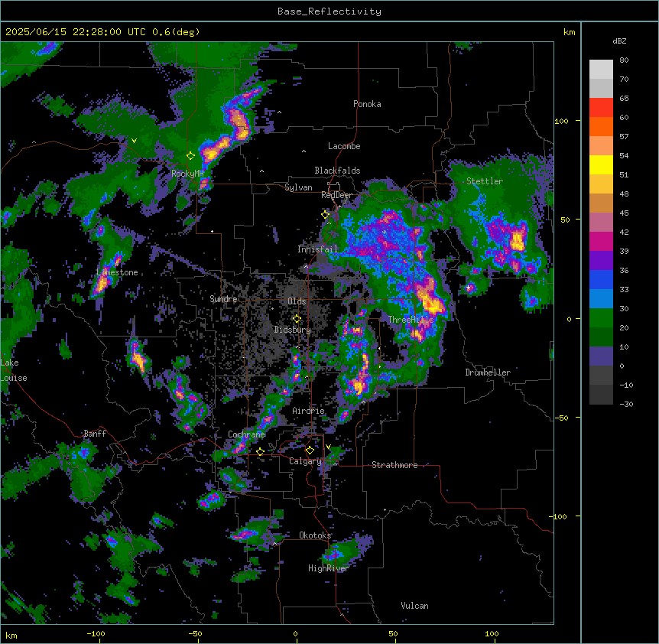This screenshot has width=659, height=644.
Task: Click the RedDeer city label
Action: (x=336, y=195)
